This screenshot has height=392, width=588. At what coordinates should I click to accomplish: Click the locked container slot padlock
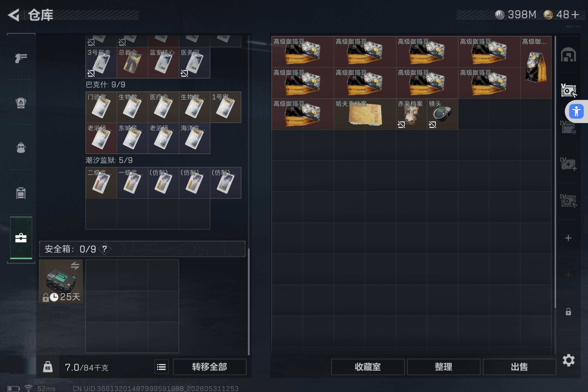[568, 312]
